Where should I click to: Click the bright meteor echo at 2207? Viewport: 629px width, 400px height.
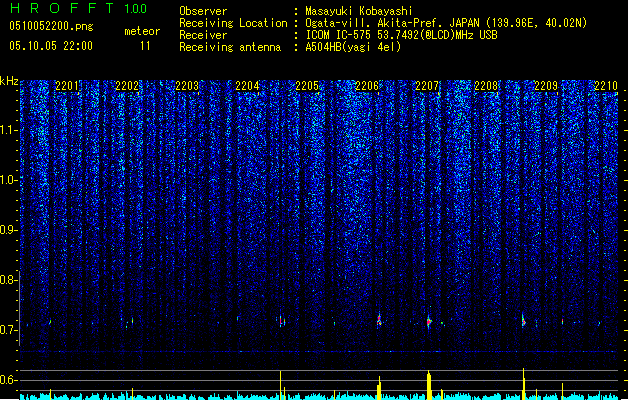click(429, 321)
